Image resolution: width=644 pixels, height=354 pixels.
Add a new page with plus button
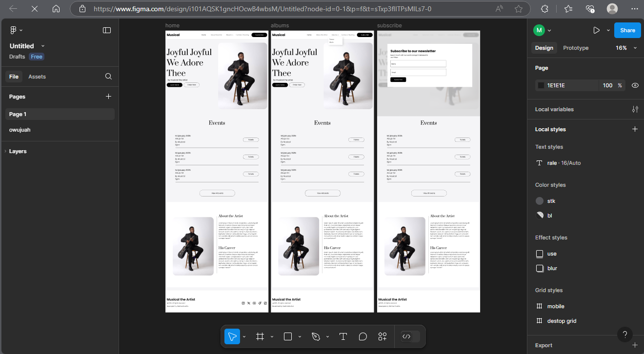coord(108,97)
